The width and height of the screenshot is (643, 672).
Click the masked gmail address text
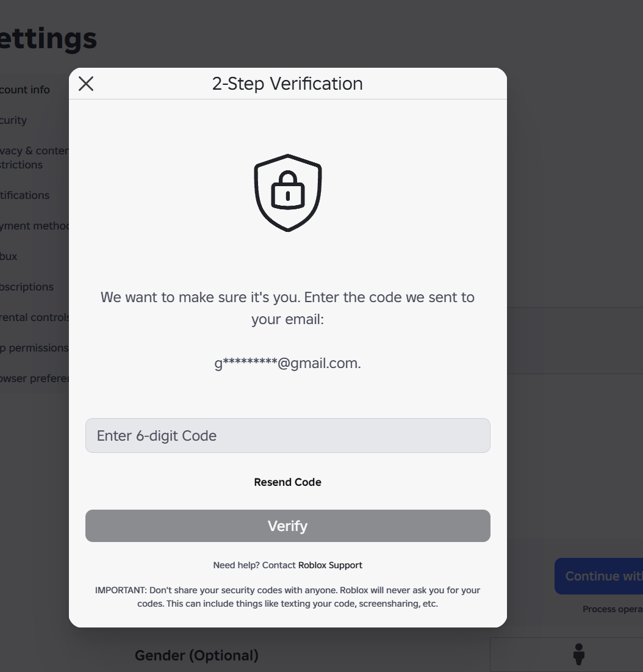pos(288,363)
